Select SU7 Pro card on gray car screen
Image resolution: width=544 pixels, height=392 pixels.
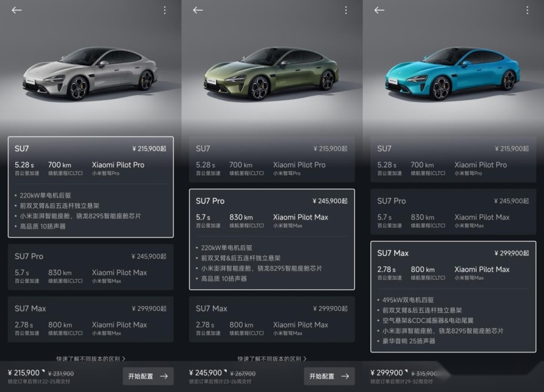[91, 267]
